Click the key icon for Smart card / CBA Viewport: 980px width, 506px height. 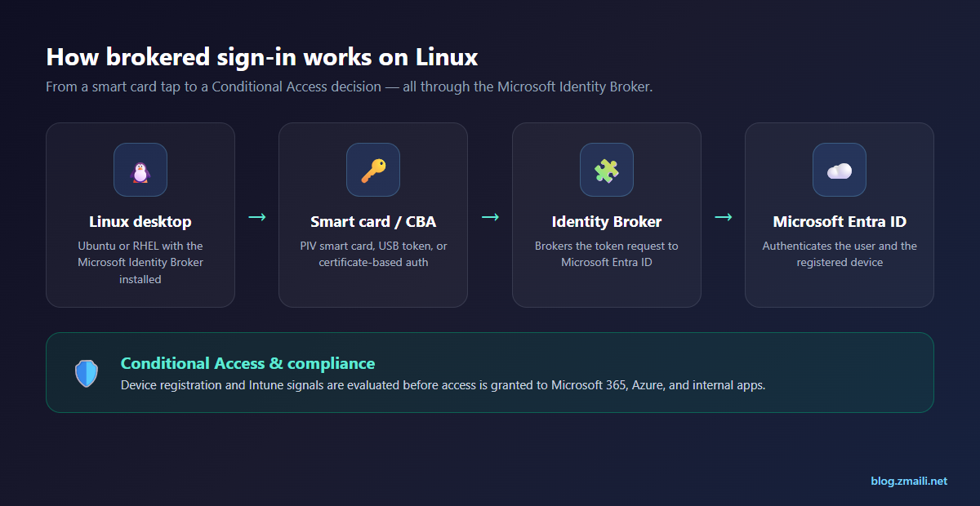(x=373, y=170)
